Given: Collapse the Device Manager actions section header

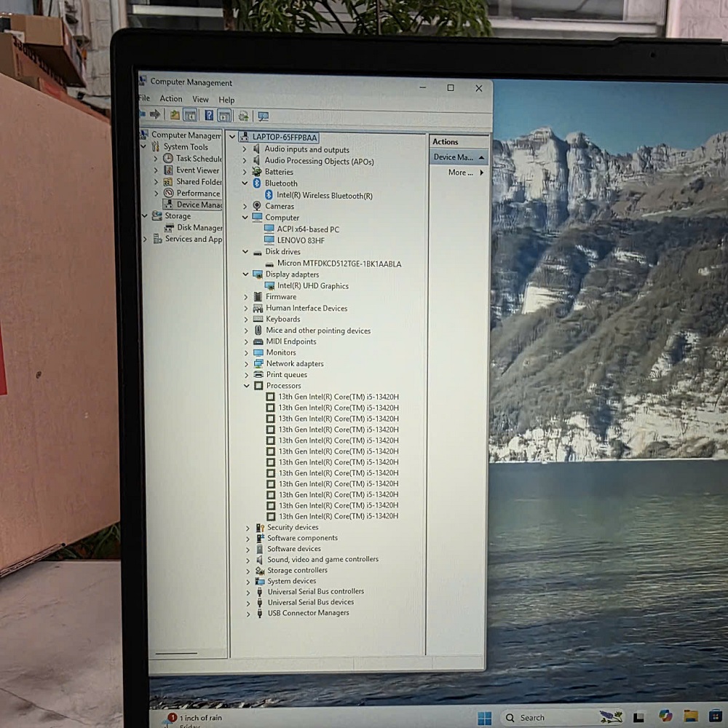Looking at the screenshot, I should 481,157.
